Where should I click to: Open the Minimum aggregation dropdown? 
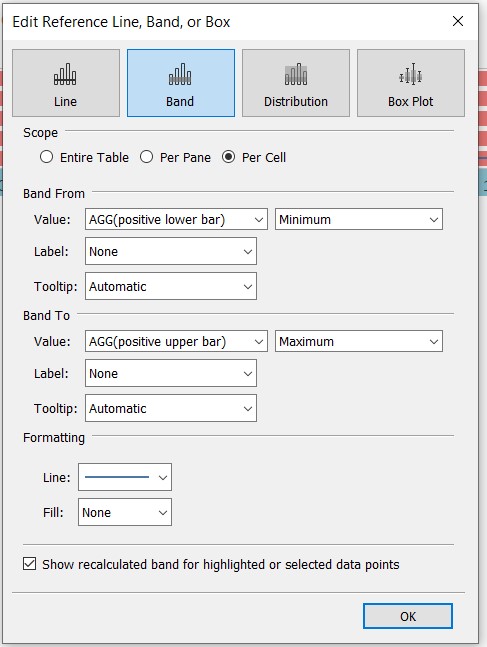[x=359, y=219]
